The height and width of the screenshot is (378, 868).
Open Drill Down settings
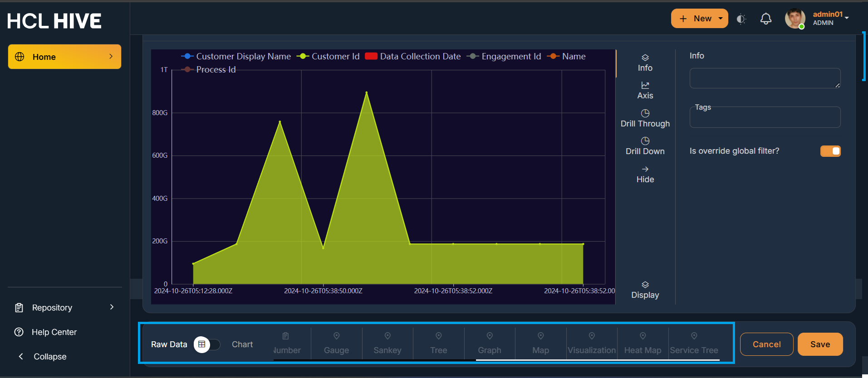(645, 146)
